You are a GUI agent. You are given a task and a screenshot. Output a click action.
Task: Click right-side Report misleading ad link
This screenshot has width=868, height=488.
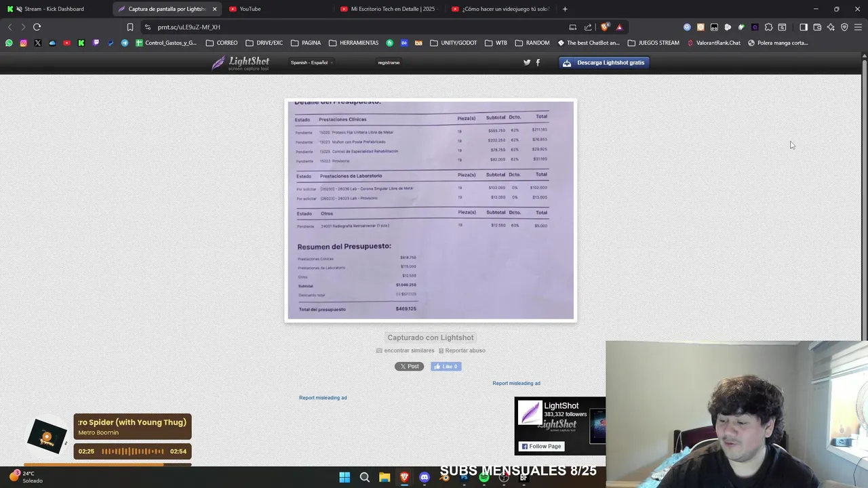[516, 384]
